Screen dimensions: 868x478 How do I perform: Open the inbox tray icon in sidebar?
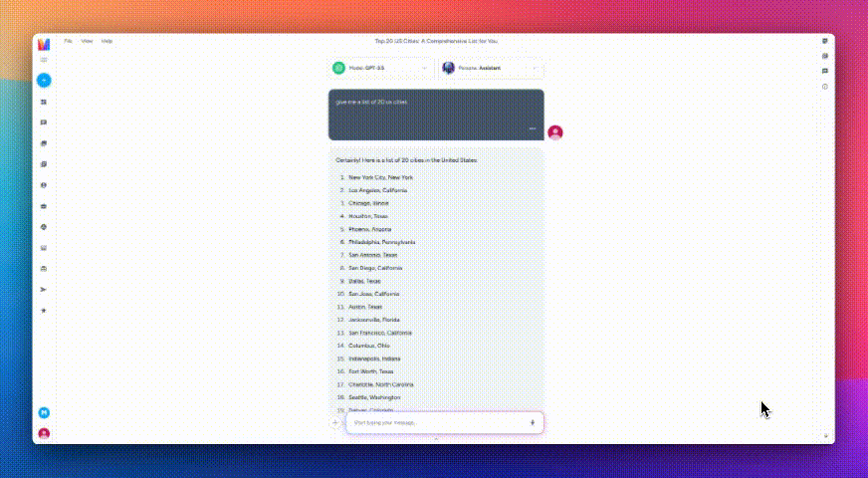tap(44, 248)
